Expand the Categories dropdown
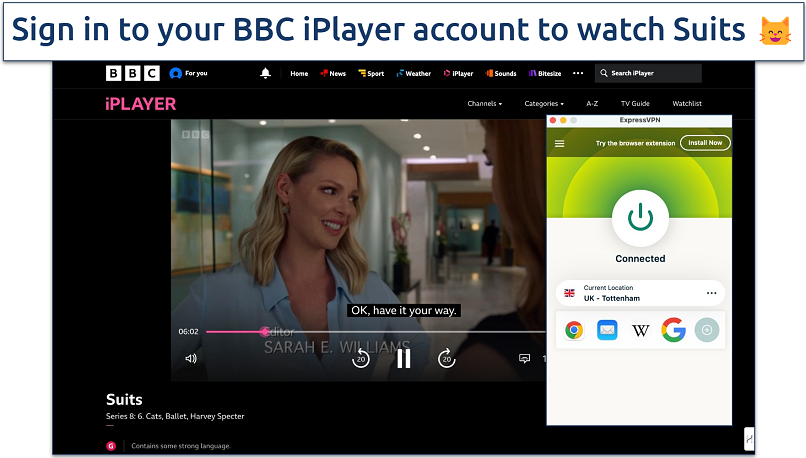 click(x=544, y=103)
